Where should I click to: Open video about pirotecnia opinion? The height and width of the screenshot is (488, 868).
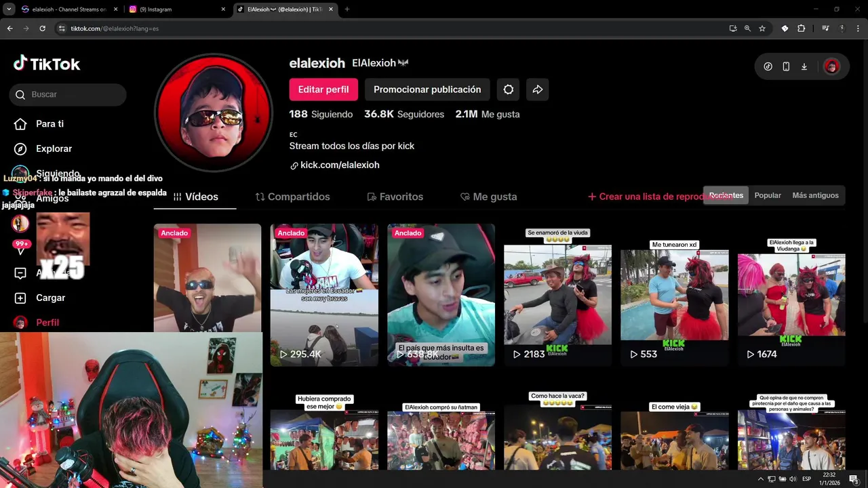pyautogui.click(x=791, y=430)
